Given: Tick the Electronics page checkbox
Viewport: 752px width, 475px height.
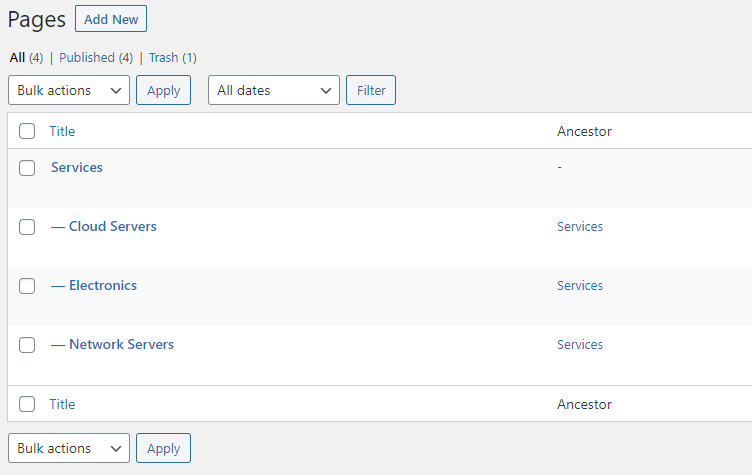Looking at the screenshot, I should click(27, 286).
